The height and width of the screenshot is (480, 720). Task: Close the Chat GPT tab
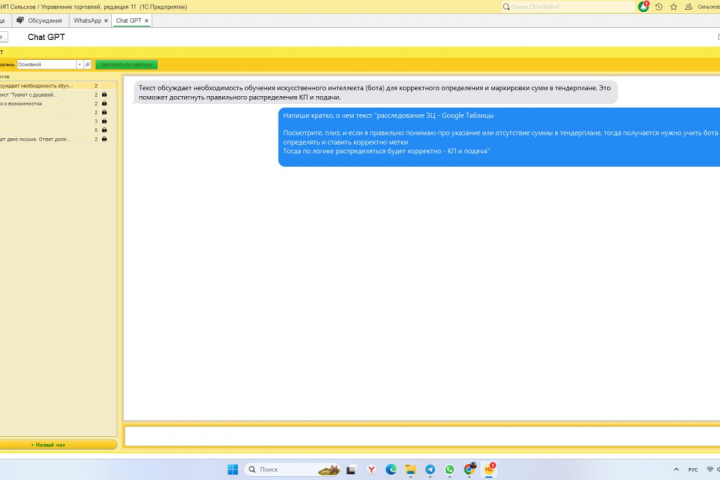[146, 21]
